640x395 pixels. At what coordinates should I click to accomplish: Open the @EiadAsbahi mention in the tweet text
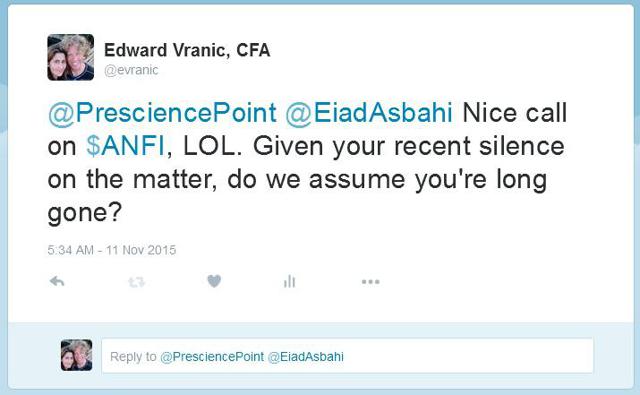pyautogui.click(x=369, y=113)
